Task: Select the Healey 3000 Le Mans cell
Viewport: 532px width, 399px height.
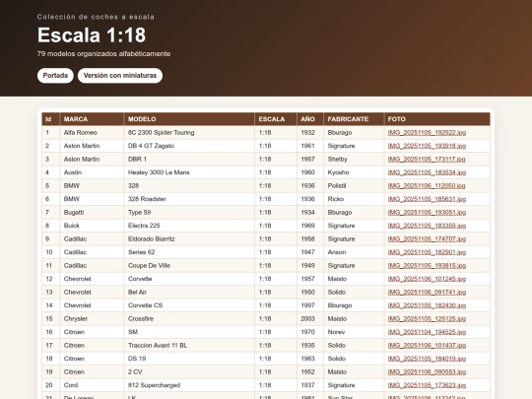Action: [189, 172]
